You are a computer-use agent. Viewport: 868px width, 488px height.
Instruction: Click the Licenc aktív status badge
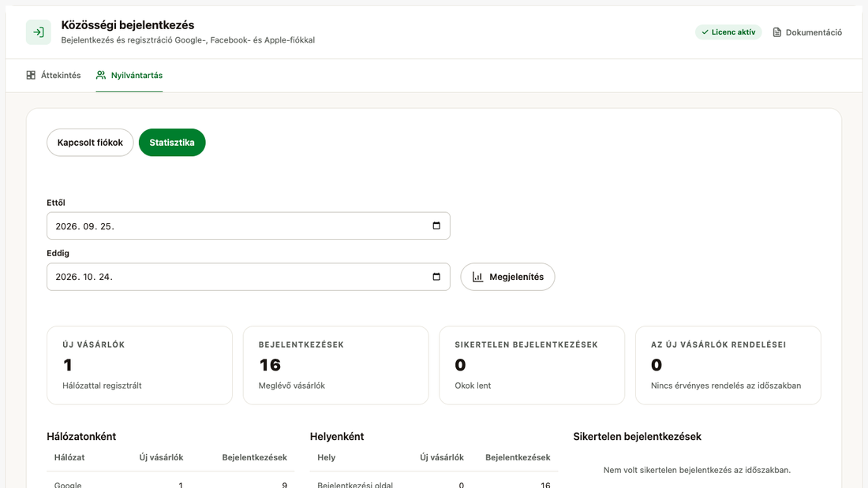click(x=728, y=32)
